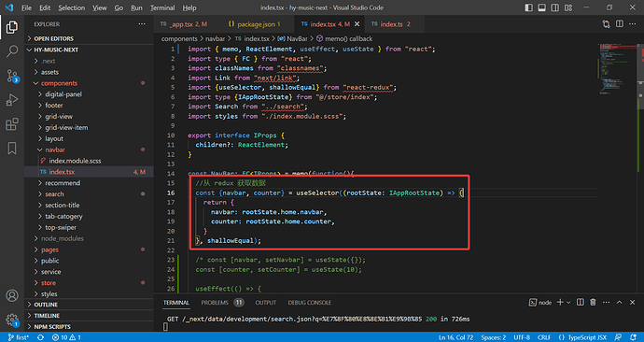Open editor more actions ellipsis
The height and width of the screenshot is (342, 644).
pos(633,24)
